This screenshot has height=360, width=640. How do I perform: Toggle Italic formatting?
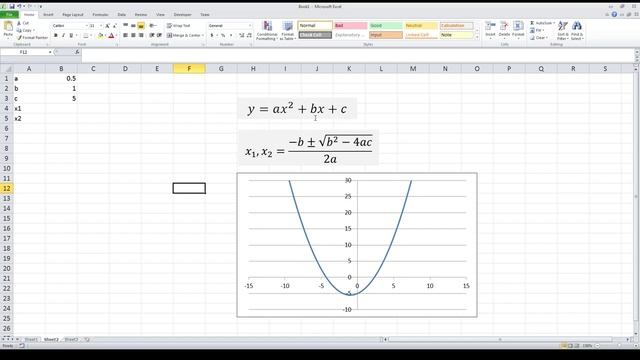coord(63,36)
